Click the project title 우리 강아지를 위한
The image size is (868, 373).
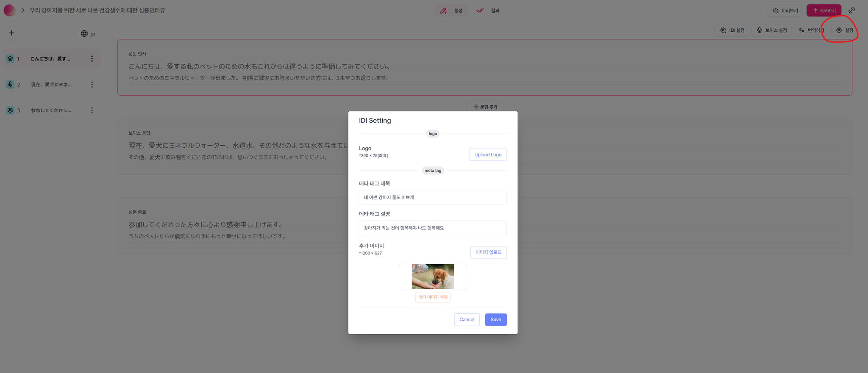(97, 10)
